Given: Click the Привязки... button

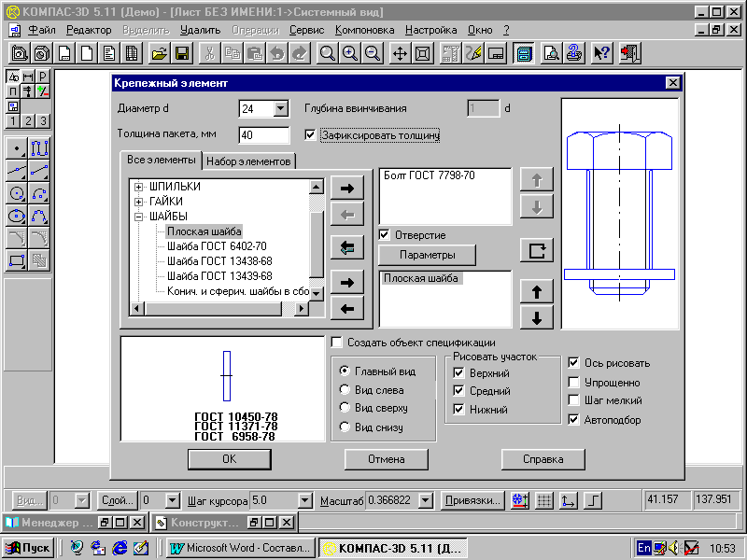Looking at the screenshot, I should (472, 500).
